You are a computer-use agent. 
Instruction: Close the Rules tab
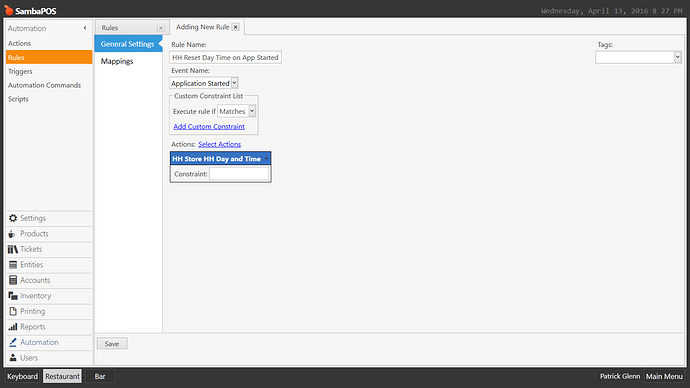pyautogui.click(x=161, y=28)
